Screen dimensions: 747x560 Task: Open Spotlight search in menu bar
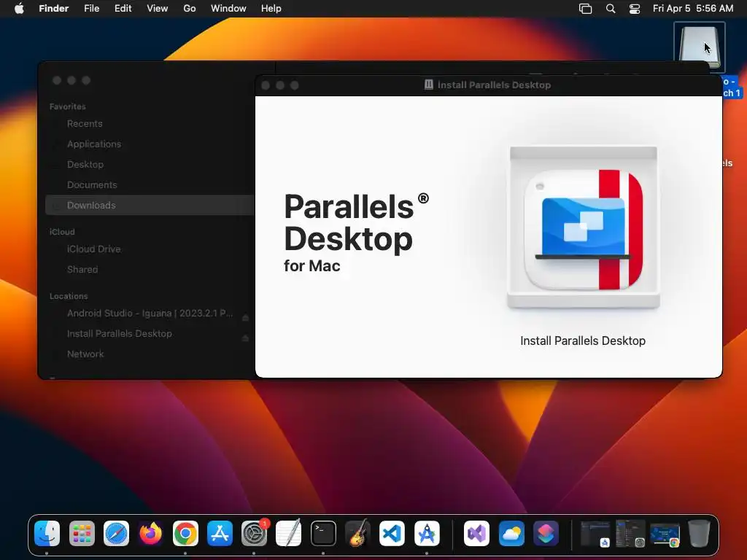point(611,9)
